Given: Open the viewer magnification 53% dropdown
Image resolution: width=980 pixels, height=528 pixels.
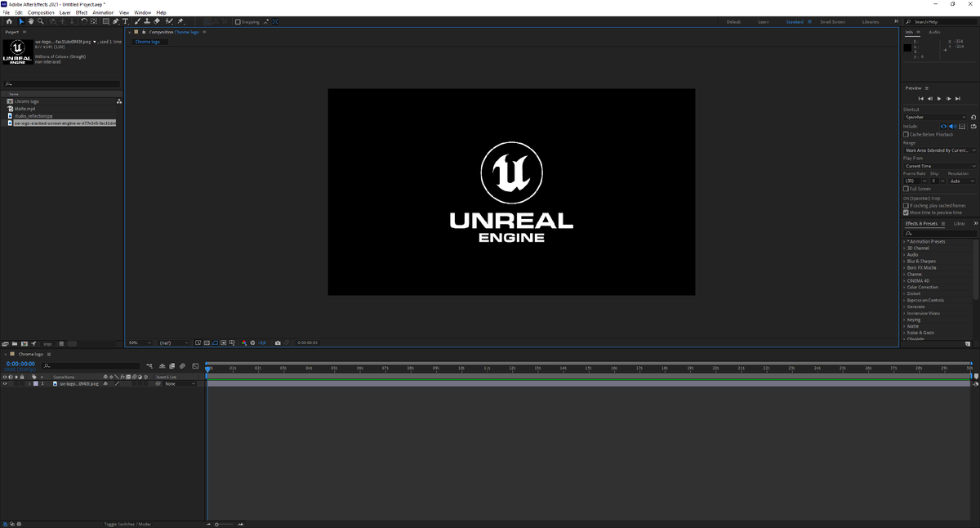Looking at the screenshot, I should pyautogui.click(x=140, y=342).
